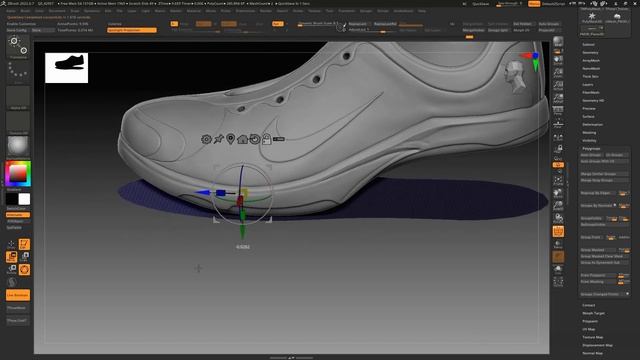Screen dimensions: 640x360
Task: Click the Xpose icon at shelf bottom
Action: [x=558, y=282]
